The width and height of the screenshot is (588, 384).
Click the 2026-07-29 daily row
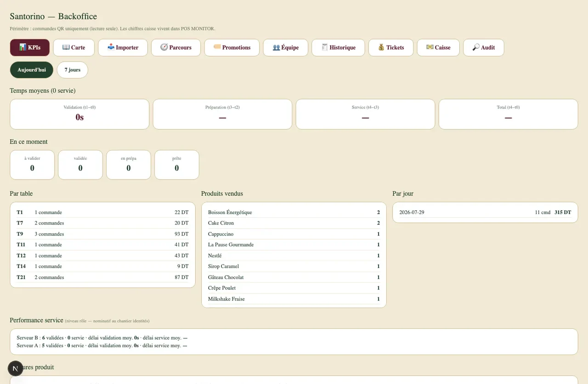485,212
